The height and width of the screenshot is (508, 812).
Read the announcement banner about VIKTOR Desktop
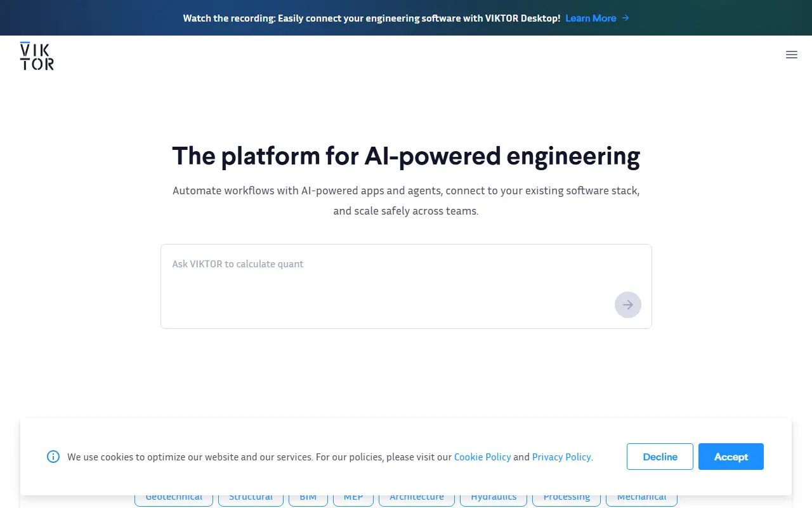pyautogui.click(x=372, y=18)
